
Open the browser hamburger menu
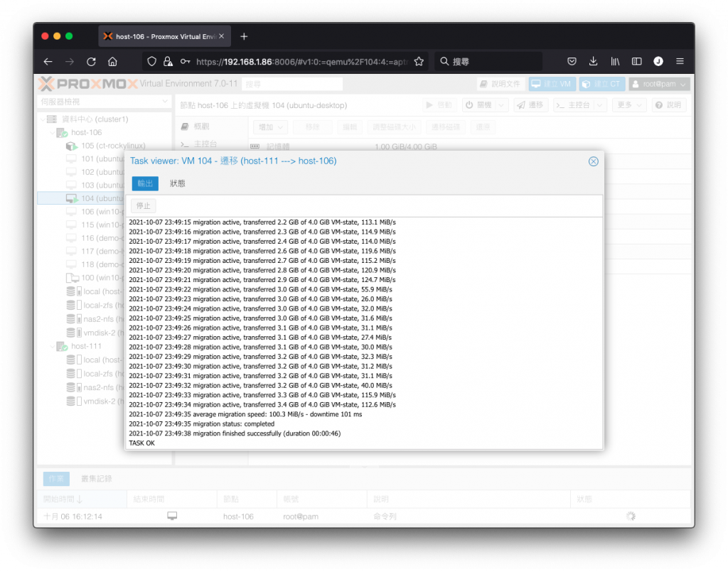[x=680, y=62]
